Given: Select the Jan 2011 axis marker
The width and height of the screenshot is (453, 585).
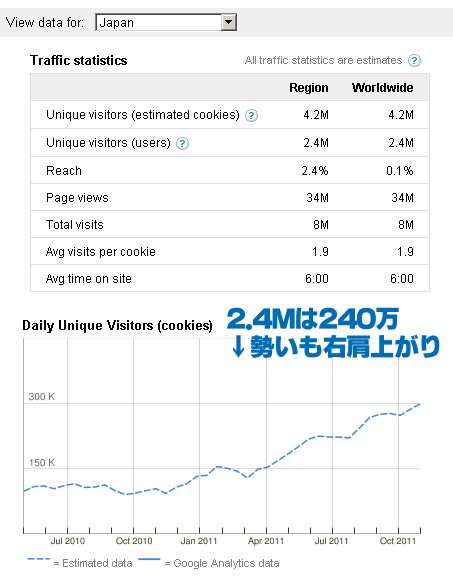Looking at the screenshot, I should [199, 541].
